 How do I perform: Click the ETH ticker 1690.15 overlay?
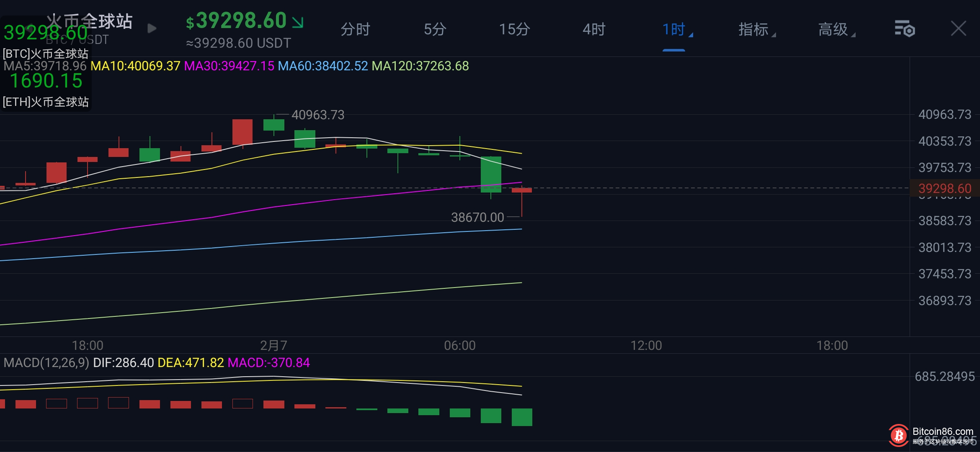coord(46,81)
